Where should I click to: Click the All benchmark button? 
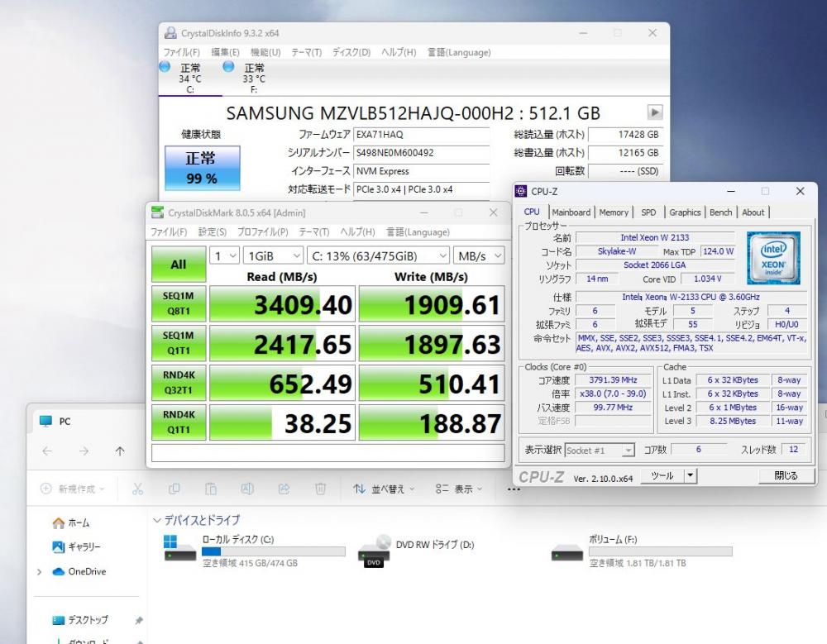179,264
